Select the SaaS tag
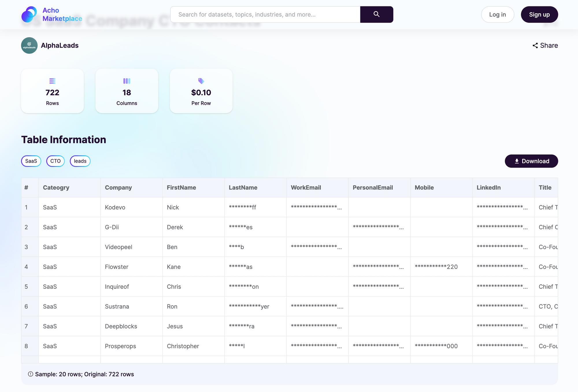 [31, 161]
